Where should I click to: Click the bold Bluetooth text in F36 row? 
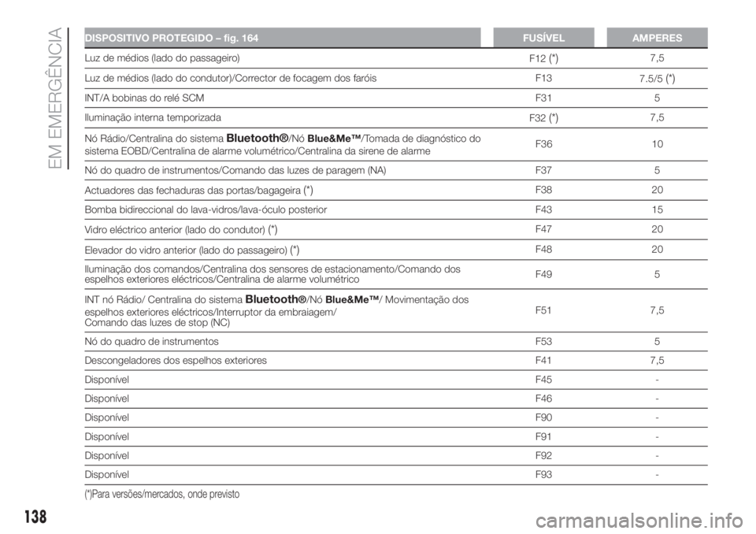(x=257, y=138)
